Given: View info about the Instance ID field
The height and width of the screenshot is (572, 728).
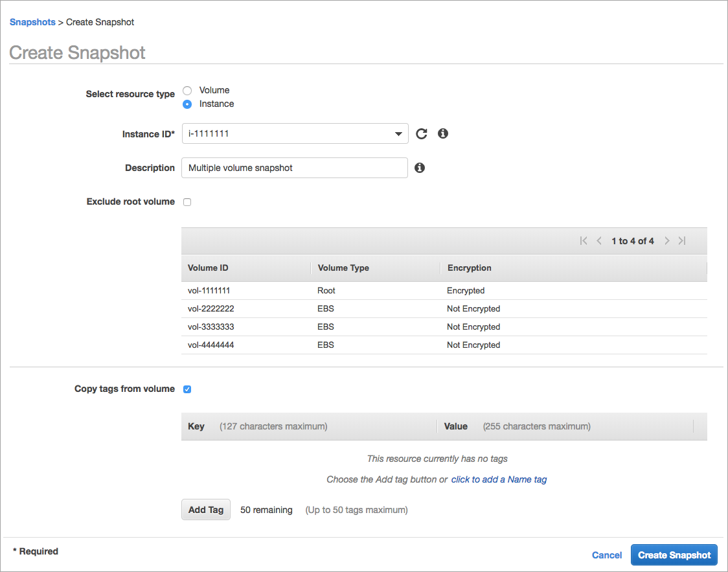Looking at the screenshot, I should pos(443,133).
